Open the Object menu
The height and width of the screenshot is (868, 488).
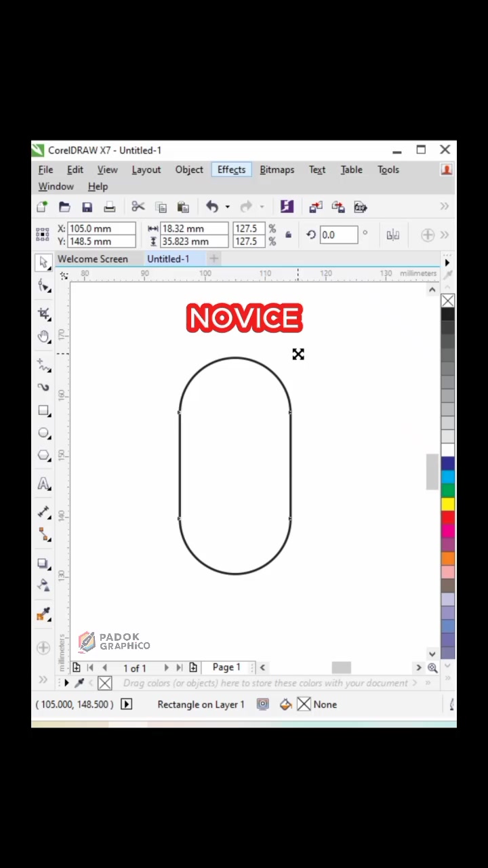pos(189,170)
